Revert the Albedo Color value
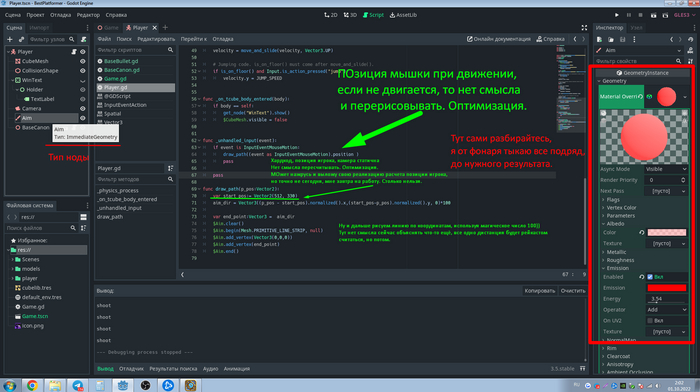The image size is (700, 392). click(x=642, y=233)
